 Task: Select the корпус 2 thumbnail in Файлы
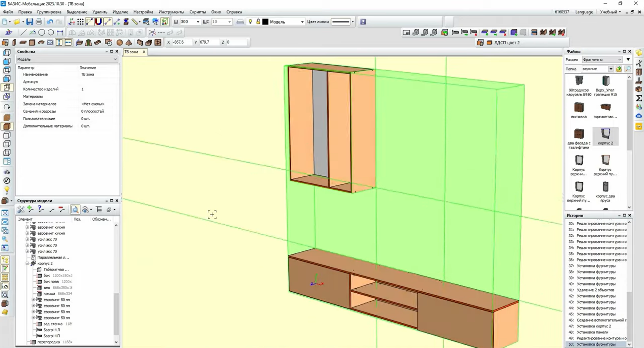click(605, 136)
